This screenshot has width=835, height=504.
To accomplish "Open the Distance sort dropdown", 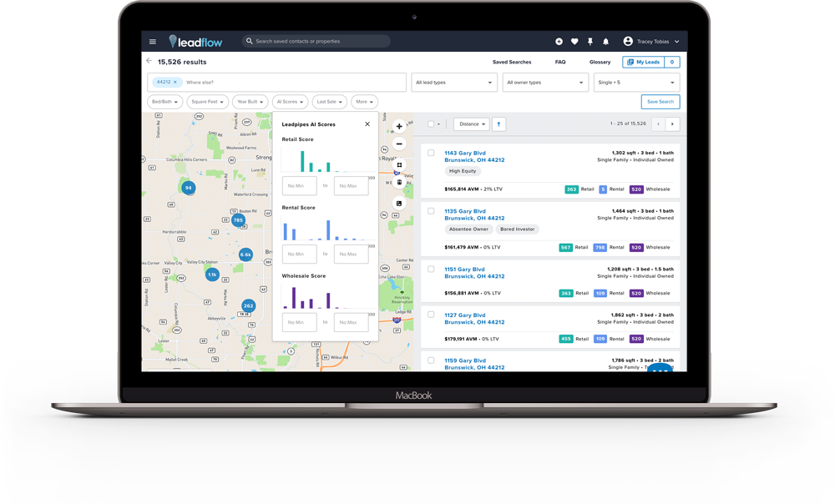I will tap(472, 124).
